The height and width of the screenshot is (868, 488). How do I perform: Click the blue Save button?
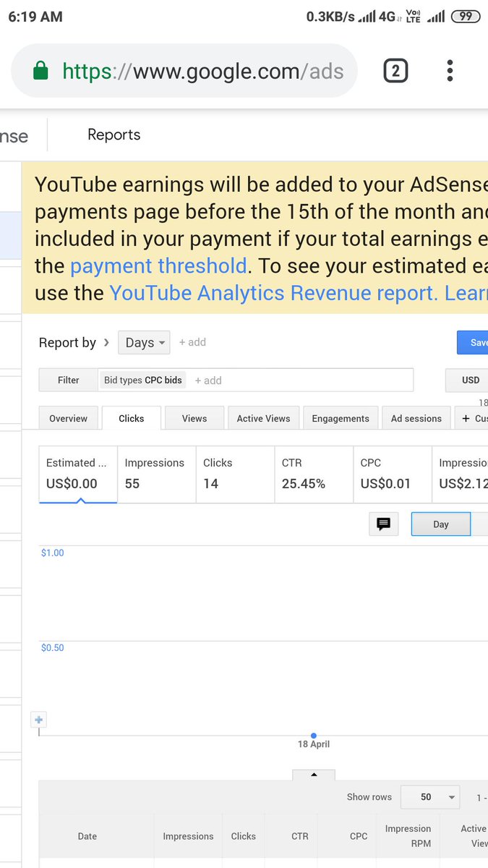point(473,343)
